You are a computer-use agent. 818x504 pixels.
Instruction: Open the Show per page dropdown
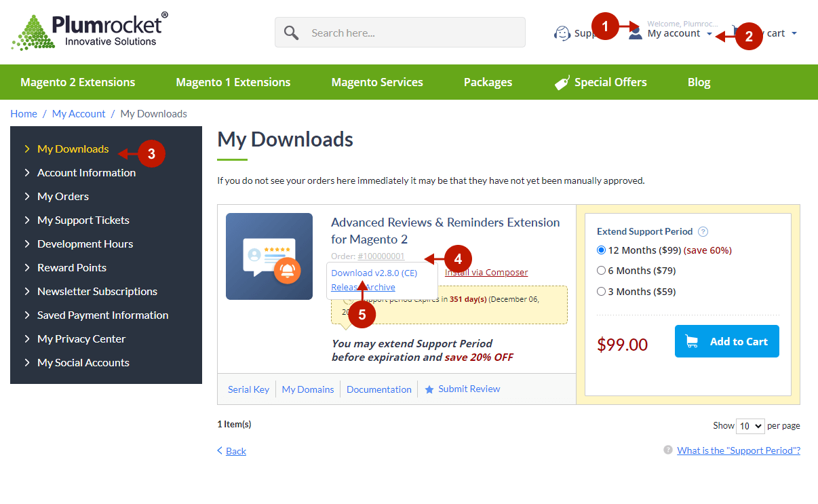coord(749,425)
